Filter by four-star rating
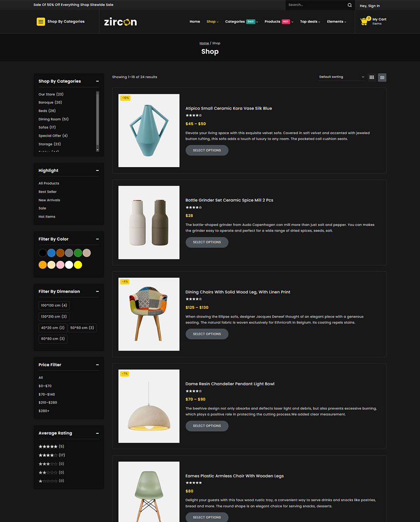The width and height of the screenshot is (420, 522). [48, 455]
